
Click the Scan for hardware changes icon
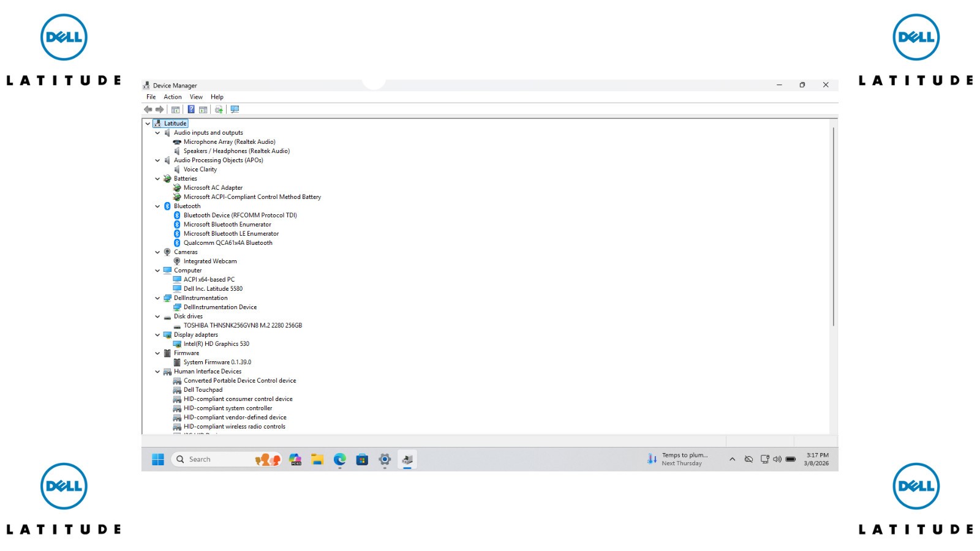[x=235, y=110]
